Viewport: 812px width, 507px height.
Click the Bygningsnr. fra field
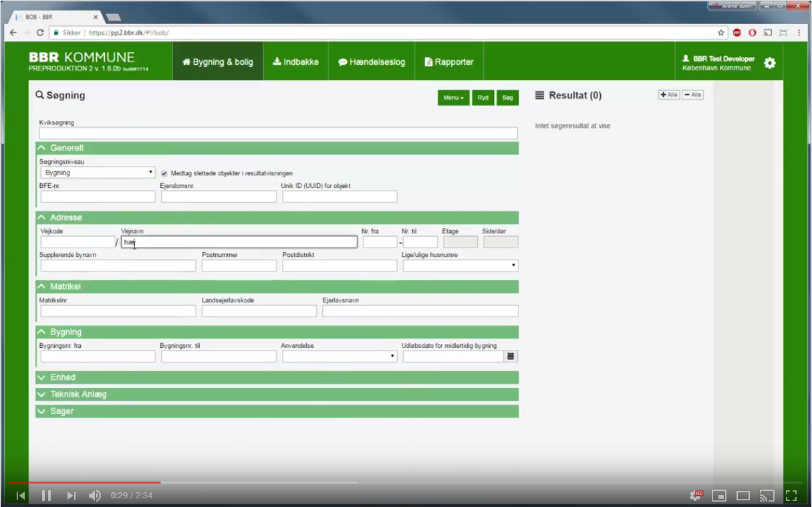(x=98, y=357)
